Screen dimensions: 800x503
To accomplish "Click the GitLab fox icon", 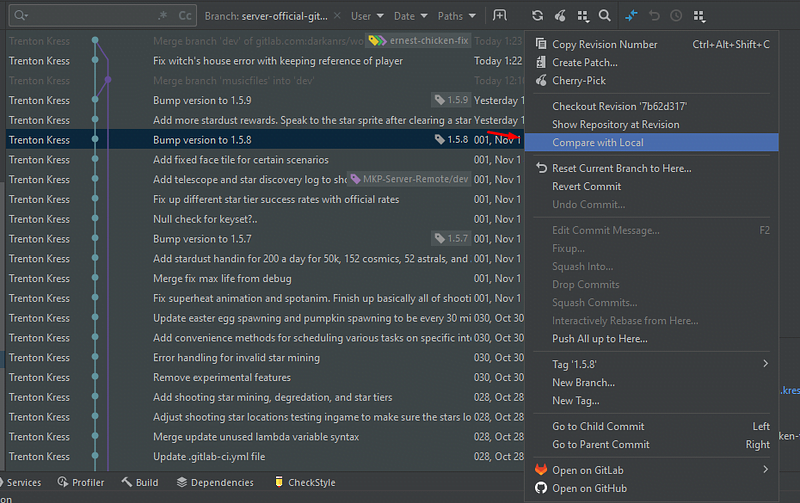I will [541, 469].
